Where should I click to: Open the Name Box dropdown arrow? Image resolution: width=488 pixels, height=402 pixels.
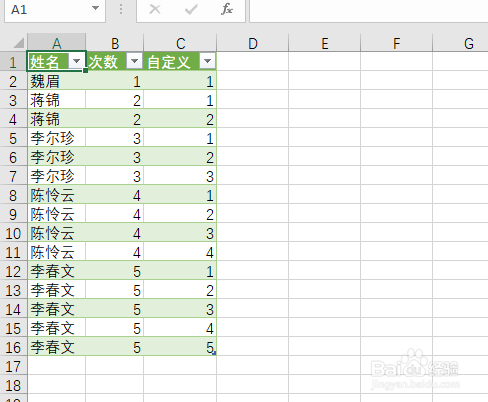(x=95, y=8)
